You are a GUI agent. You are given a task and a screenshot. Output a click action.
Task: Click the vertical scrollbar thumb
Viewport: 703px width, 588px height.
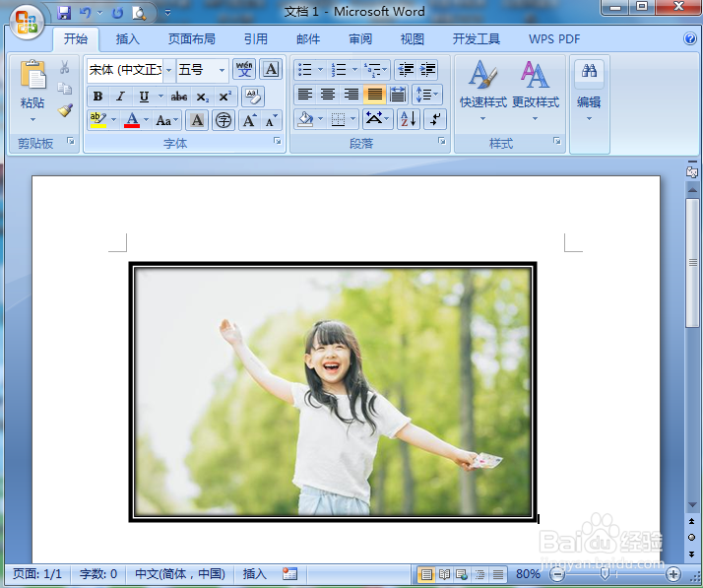click(x=693, y=262)
